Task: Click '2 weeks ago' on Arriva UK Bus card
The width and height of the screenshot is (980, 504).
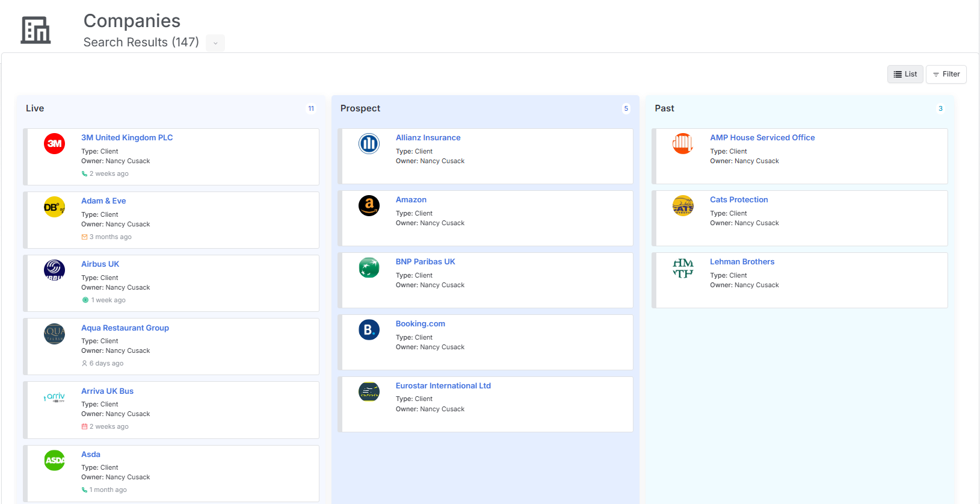Action: (x=109, y=427)
